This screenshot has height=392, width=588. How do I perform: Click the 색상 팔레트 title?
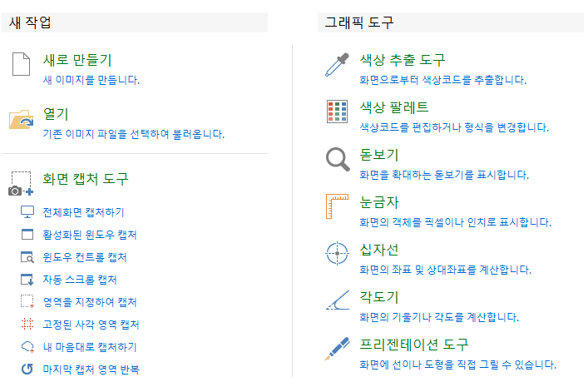click(x=393, y=107)
